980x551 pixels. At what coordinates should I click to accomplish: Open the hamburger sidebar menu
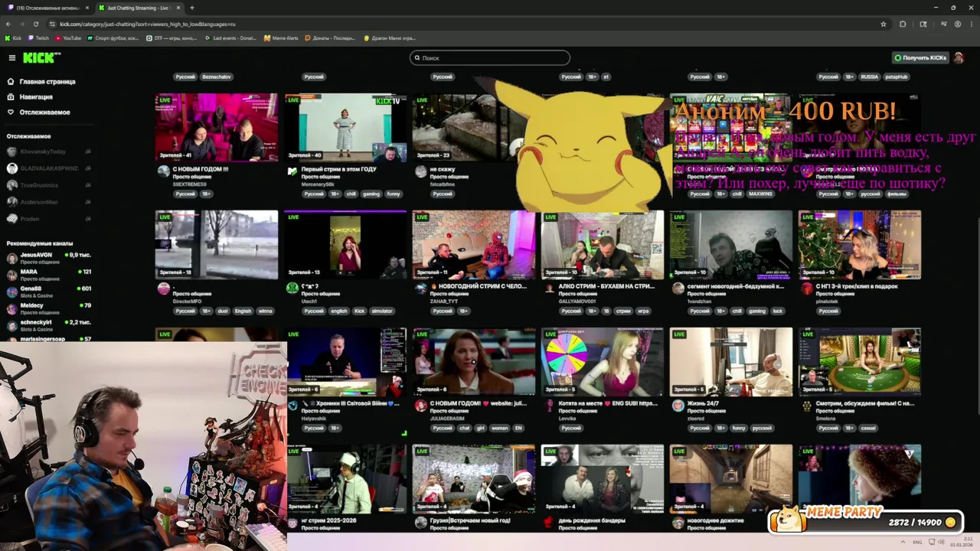[x=11, y=58]
